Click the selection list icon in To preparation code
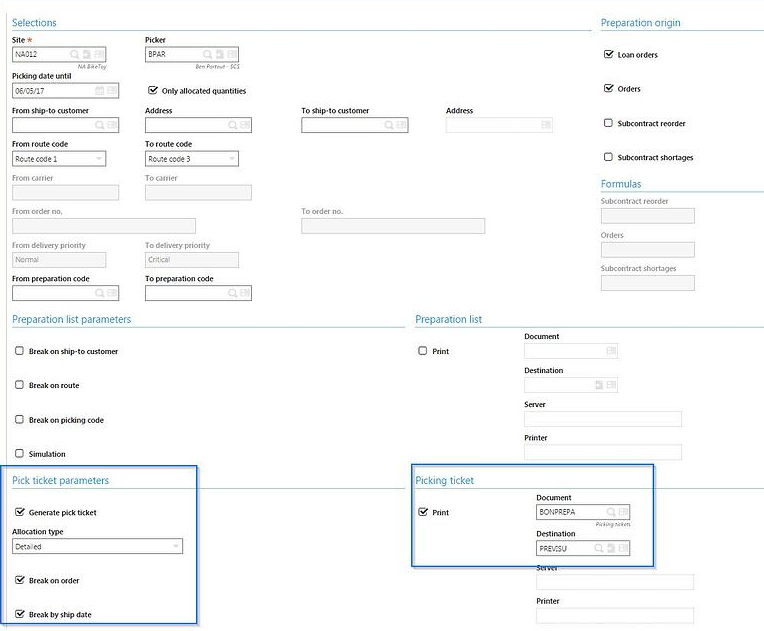Viewport: 764px width, 631px height. pyautogui.click(x=244, y=293)
